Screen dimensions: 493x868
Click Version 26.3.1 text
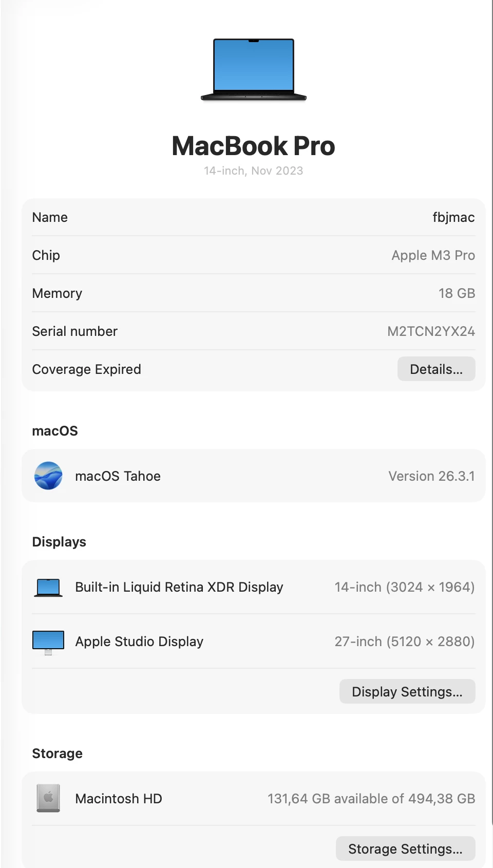tap(431, 476)
